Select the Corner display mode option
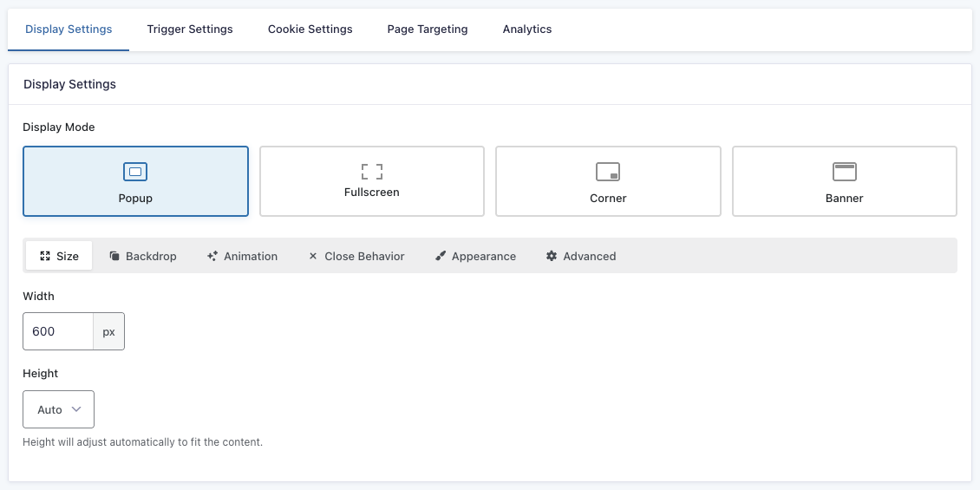The image size is (980, 490). coord(608,181)
